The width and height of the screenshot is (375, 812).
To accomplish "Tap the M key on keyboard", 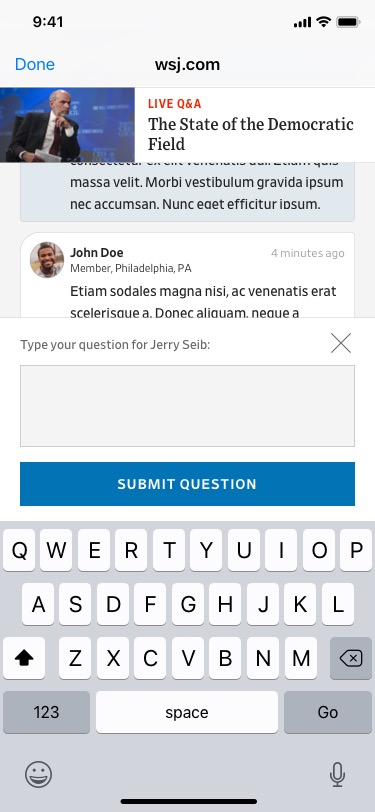I will coord(301,658).
